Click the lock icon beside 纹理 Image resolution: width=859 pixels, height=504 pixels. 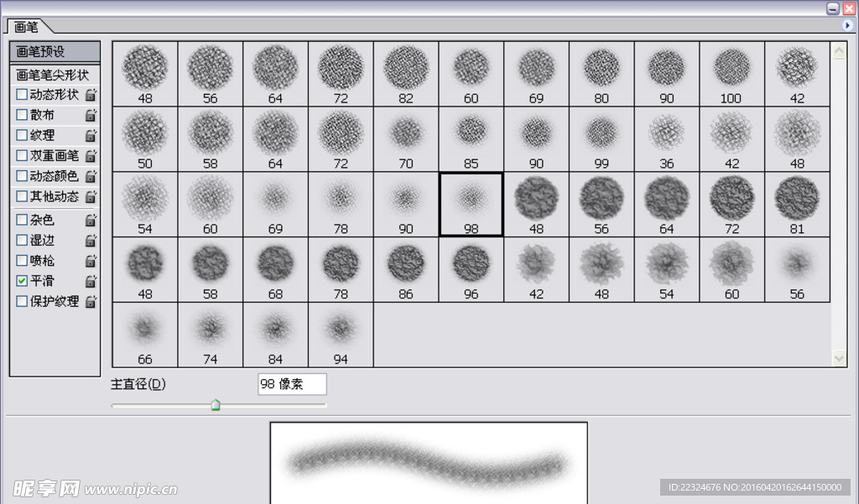[x=91, y=135]
